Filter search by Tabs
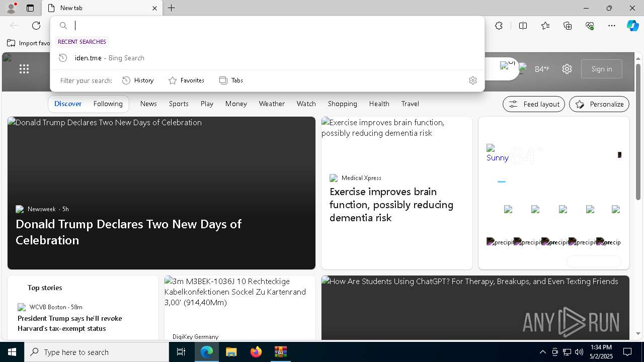This screenshot has width=644, height=362. coord(231,80)
